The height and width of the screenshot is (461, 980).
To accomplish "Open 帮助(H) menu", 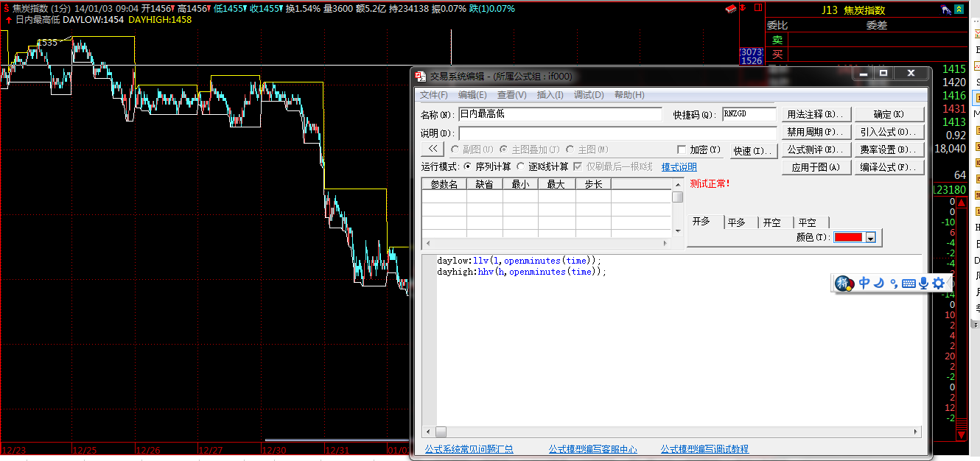I will click(629, 95).
